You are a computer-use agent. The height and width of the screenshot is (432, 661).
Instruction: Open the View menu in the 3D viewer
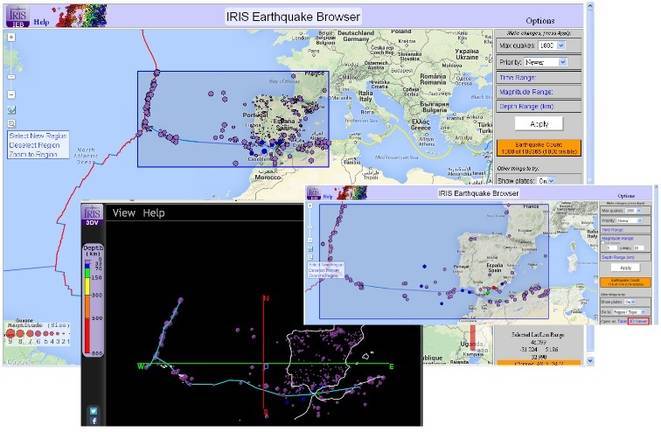coord(124,213)
